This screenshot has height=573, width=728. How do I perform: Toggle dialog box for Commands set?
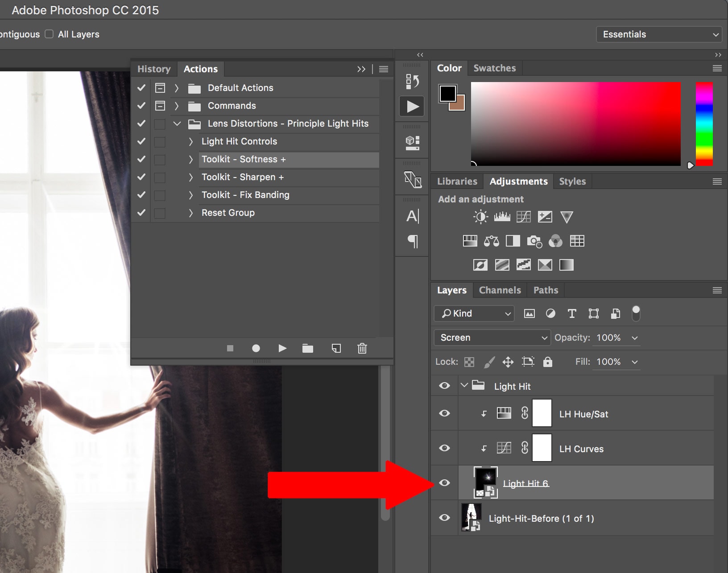click(x=160, y=106)
